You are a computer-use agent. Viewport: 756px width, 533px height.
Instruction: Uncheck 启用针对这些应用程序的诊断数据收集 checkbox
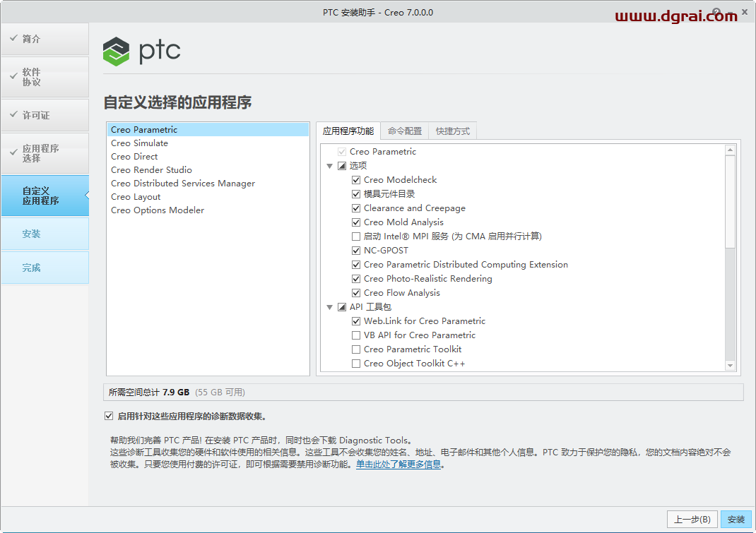109,416
